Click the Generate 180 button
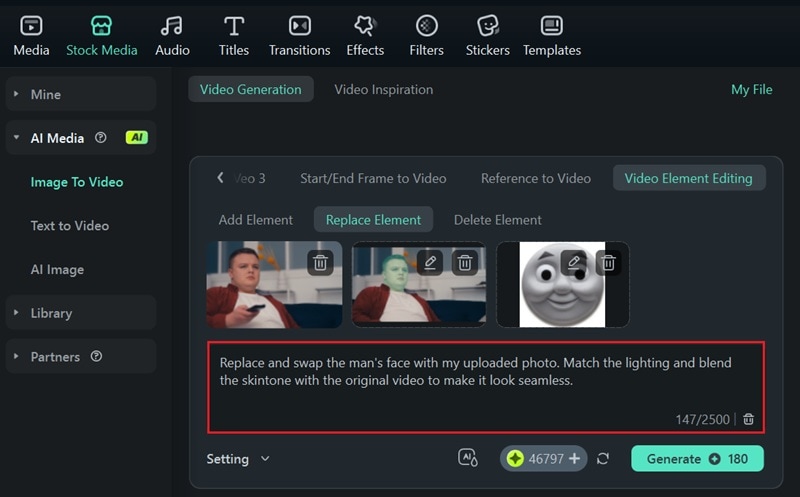This screenshot has width=800, height=497. [x=697, y=459]
